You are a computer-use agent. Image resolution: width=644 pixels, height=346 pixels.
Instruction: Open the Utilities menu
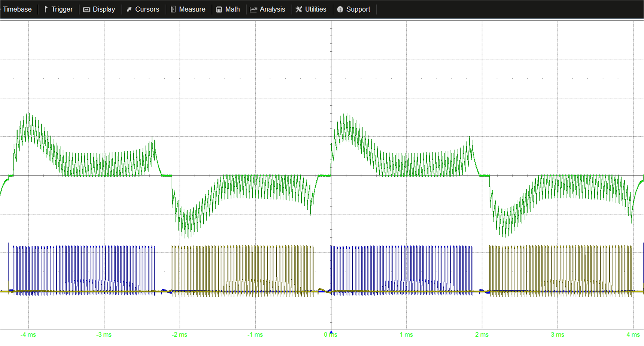click(x=316, y=9)
